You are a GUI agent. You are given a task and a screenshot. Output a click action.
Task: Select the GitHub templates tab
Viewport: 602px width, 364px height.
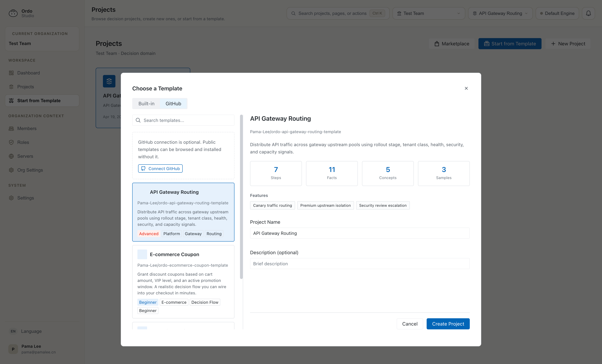click(x=173, y=104)
